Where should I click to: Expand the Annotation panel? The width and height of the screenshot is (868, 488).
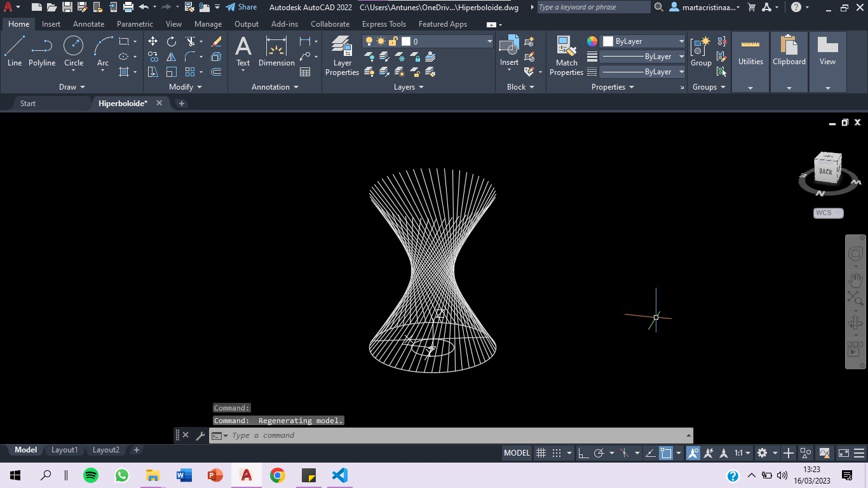(275, 87)
